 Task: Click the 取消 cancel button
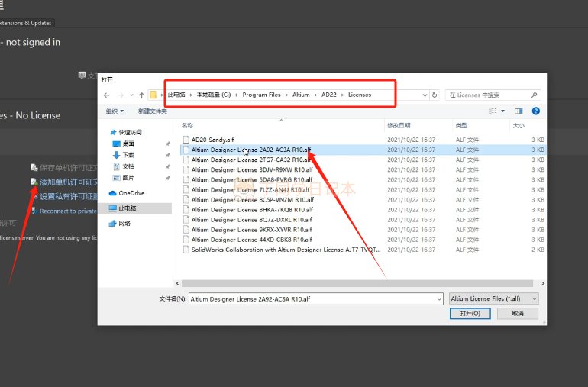coord(518,314)
